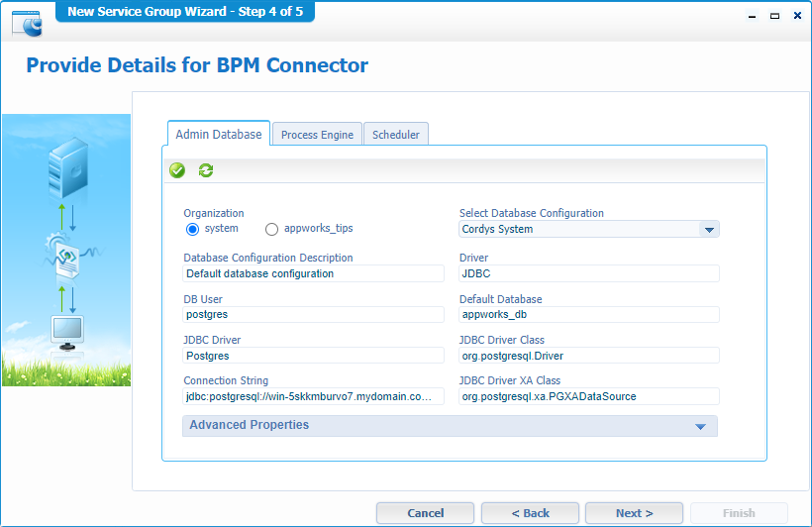Click the Connection String input field
Image resolution: width=812 pixels, height=527 pixels.
tap(313, 396)
